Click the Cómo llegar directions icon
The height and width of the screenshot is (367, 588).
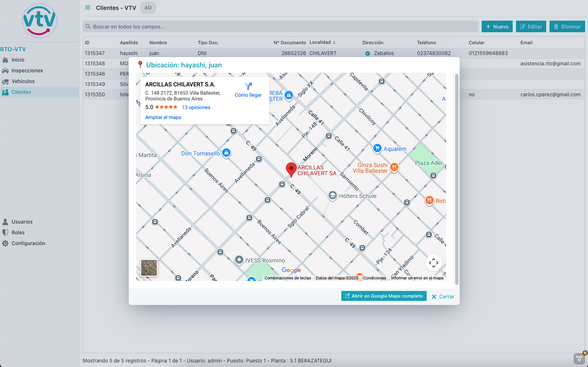point(248,87)
